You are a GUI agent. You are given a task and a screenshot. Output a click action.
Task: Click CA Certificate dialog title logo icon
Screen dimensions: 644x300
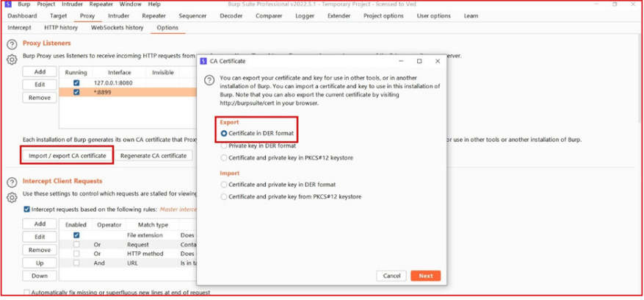pos(203,61)
